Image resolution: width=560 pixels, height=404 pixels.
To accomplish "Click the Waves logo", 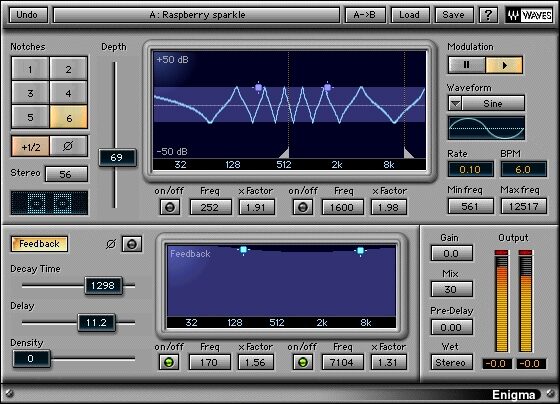I will click(529, 15).
